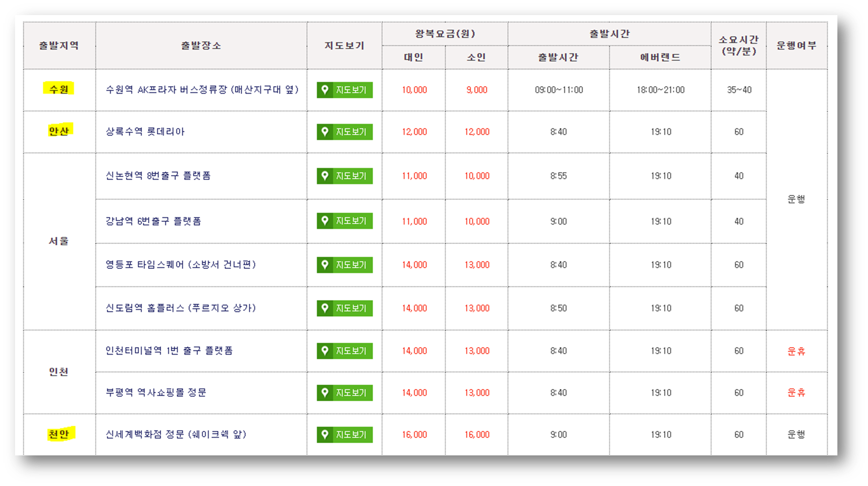868x486 pixels.
Task: Select 영등포 타임스퀘어 (소방서 건너편) text
Action: click(x=181, y=265)
